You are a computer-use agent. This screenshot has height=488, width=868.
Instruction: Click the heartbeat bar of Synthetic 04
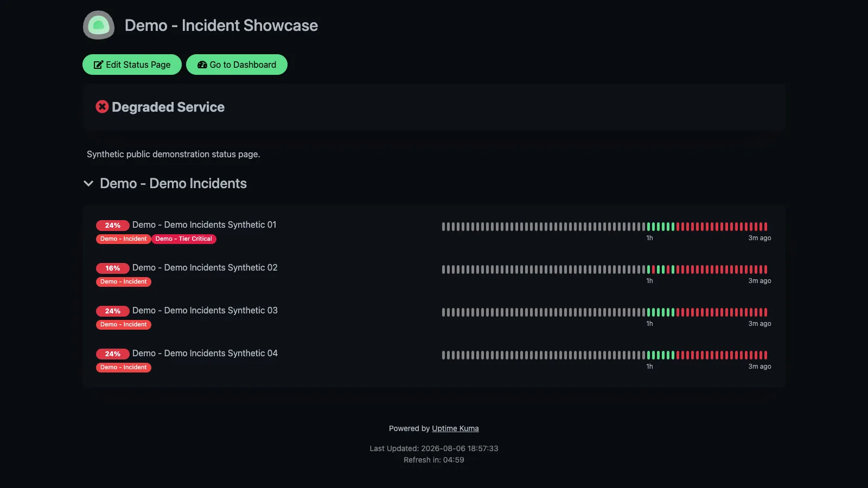pos(605,355)
